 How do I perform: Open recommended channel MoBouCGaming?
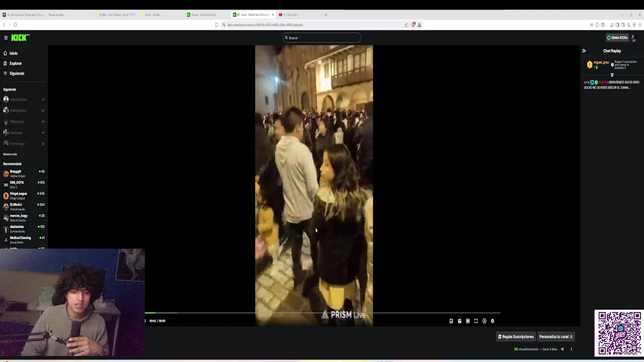point(24,240)
